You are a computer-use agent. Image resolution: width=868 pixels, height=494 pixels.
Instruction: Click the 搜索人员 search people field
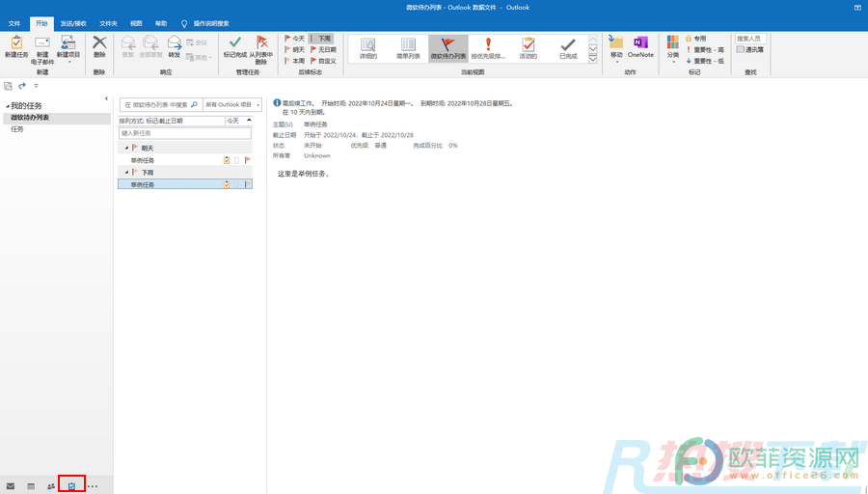[750, 39]
